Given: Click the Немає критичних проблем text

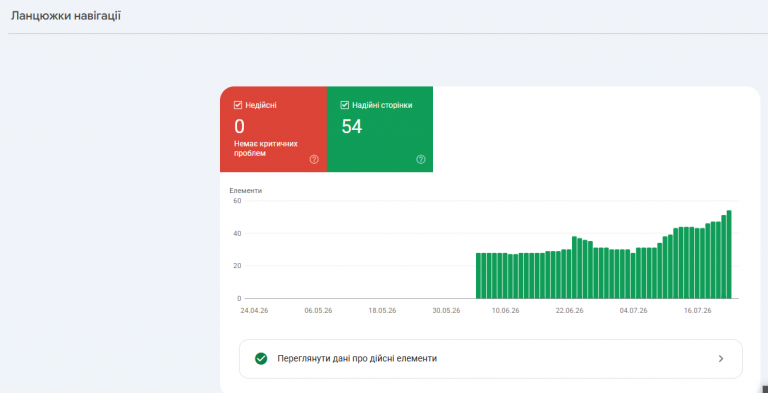Looking at the screenshot, I should pos(266,148).
